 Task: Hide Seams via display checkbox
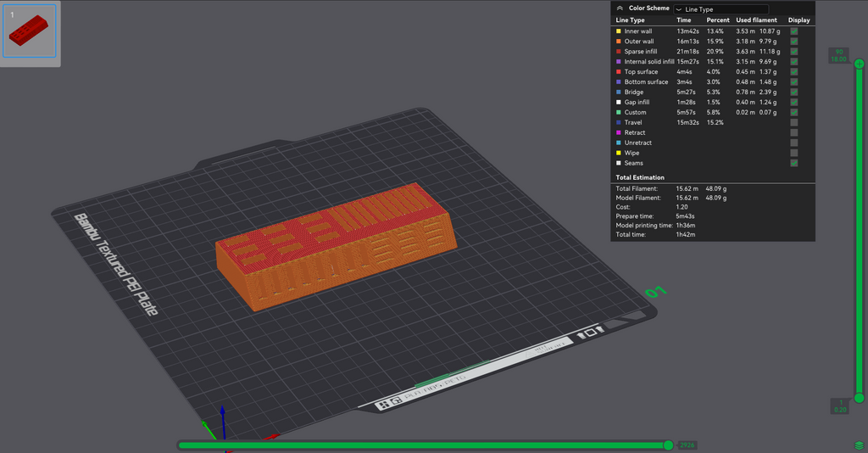click(793, 163)
